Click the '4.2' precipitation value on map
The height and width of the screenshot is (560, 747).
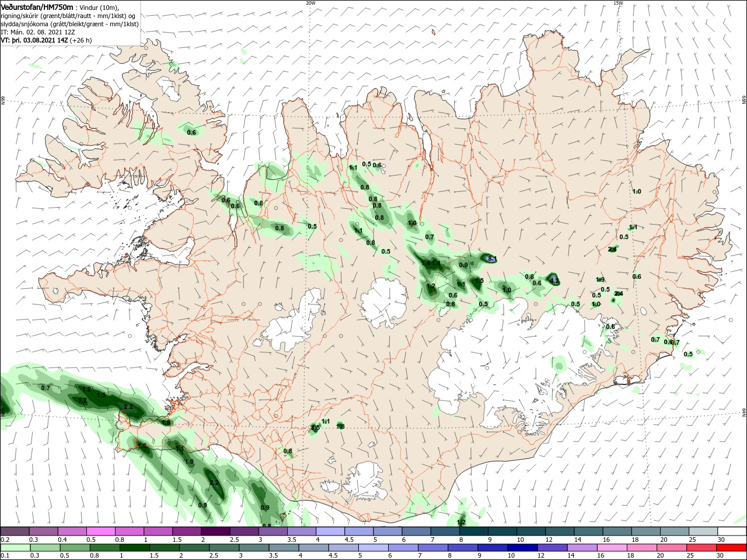(x=555, y=281)
